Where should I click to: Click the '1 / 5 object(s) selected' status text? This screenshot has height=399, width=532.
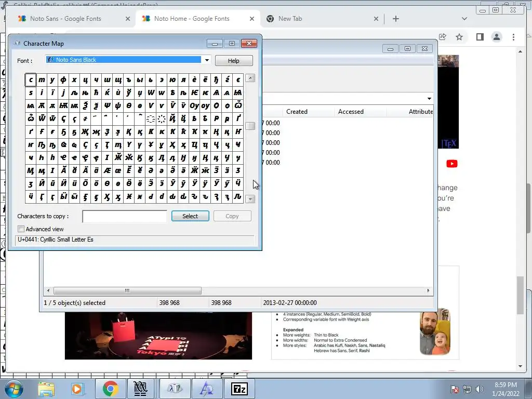click(75, 303)
